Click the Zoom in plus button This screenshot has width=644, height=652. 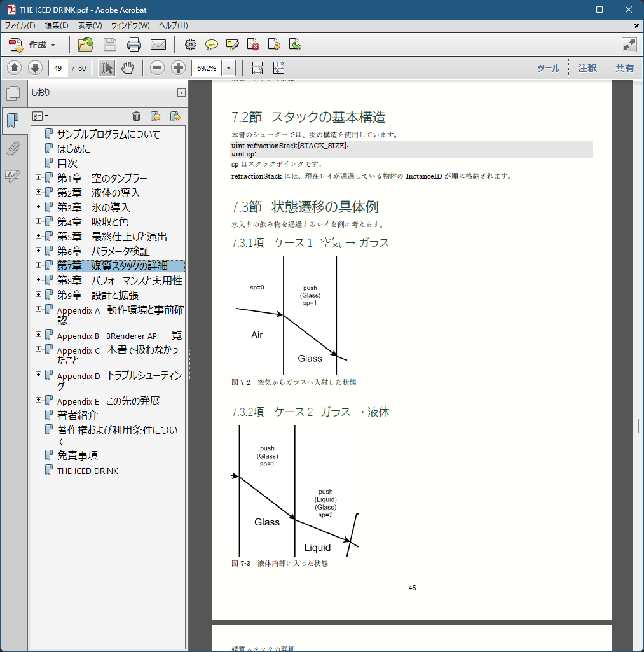pyautogui.click(x=178, y=68)
